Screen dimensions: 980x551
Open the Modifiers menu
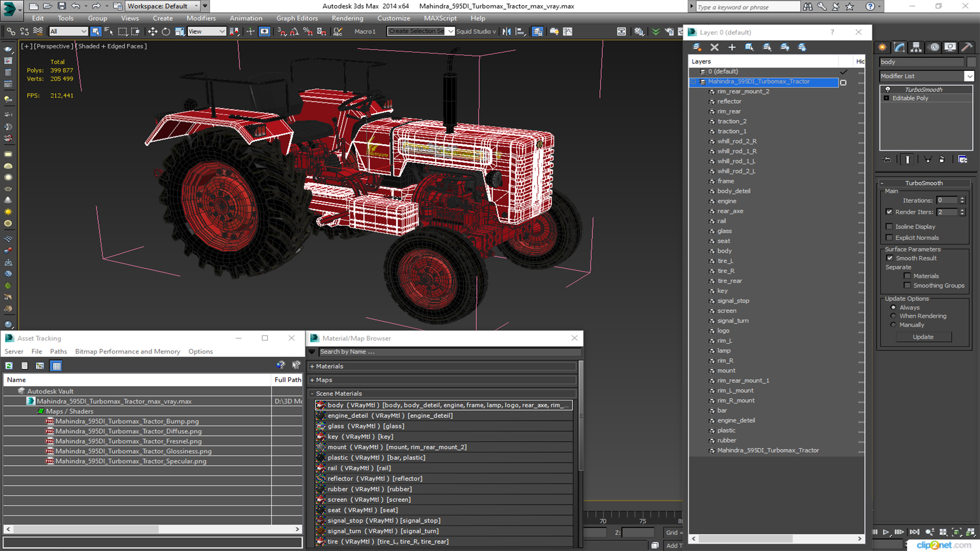[201, 18]
